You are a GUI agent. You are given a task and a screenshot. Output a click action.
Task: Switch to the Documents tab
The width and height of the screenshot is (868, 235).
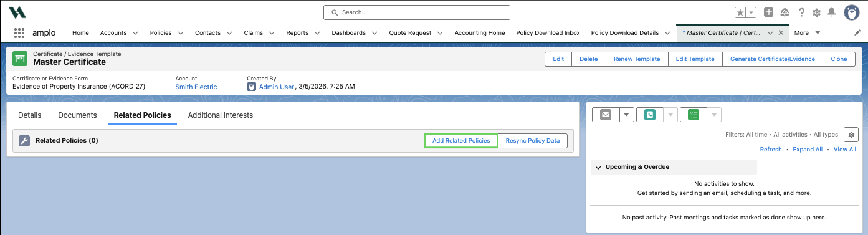coord(77,115)
